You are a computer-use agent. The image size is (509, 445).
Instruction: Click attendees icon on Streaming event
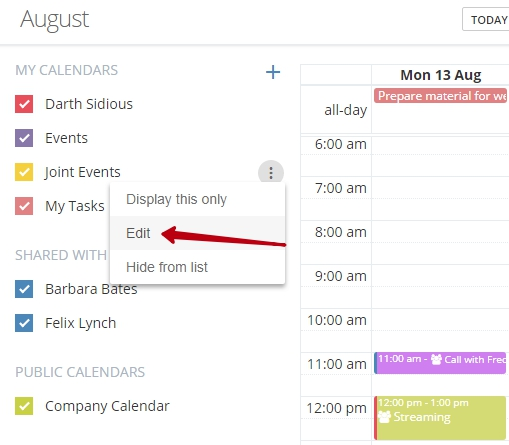(x=384, y=417)
